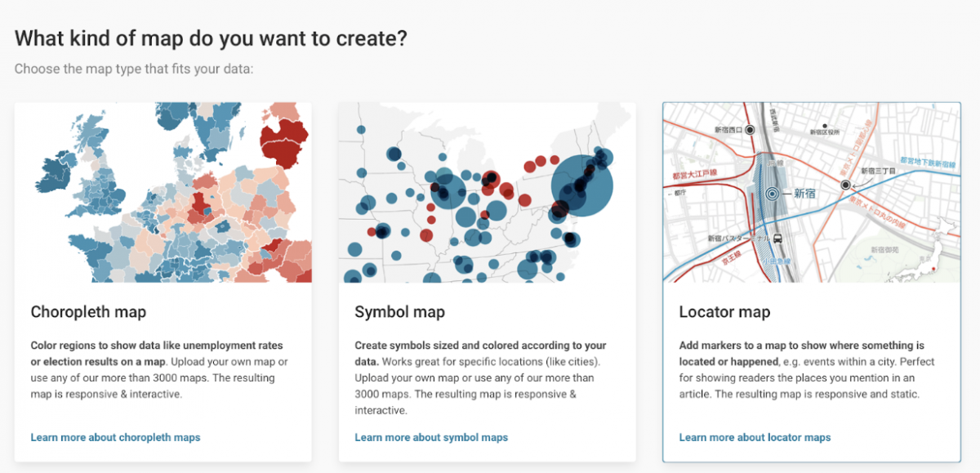Click the Shinjuku-sanchome marker with curved arrow
980x473 pixels.
tap(846, 185)
